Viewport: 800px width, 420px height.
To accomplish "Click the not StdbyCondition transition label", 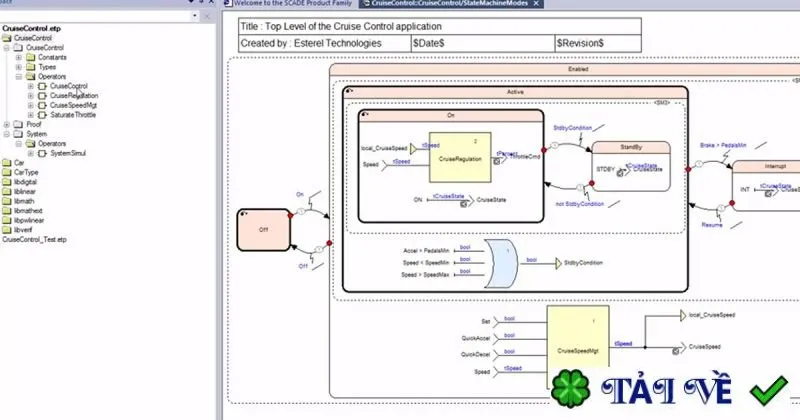I will tap(580, 204).
